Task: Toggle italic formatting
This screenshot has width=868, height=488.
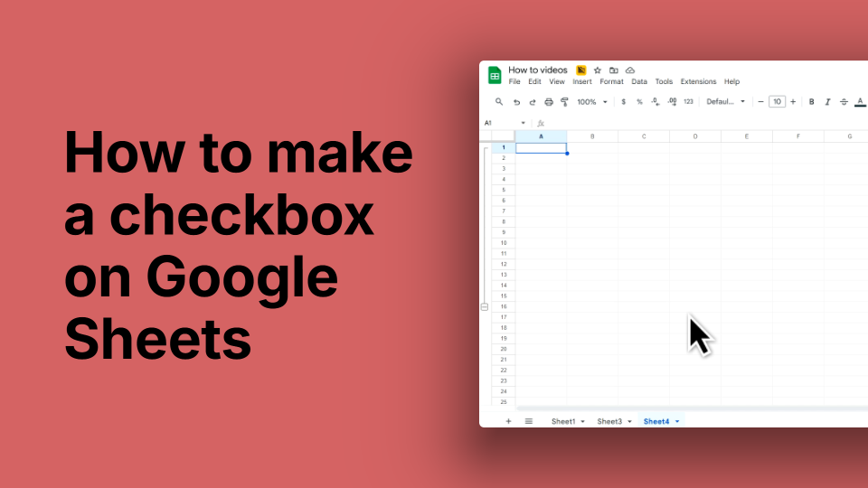Action: 827,102
